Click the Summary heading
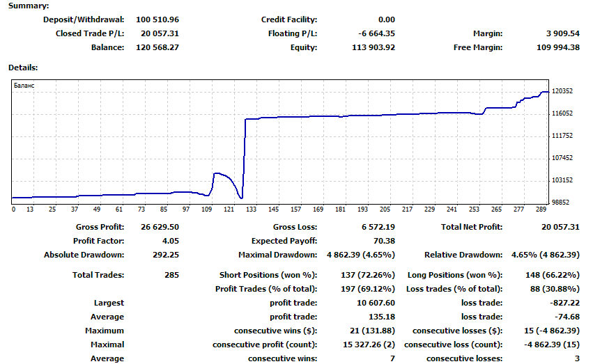Image resolution: width=593 pixels, height=364 pixels. (x=29, y=6)
